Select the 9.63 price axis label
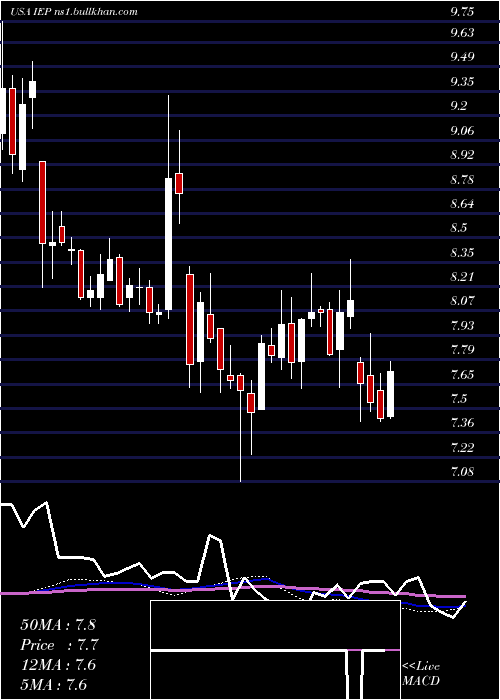Screen dimensions: 500x700 (462, 33)
